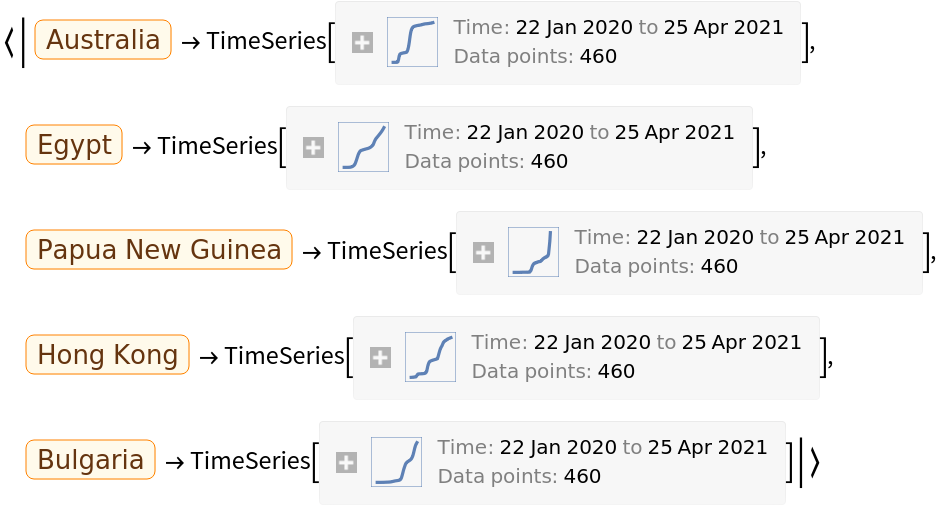
Task: Click the Hong Kong TimeSeries plus icon
Action: (x=380, y=358)
